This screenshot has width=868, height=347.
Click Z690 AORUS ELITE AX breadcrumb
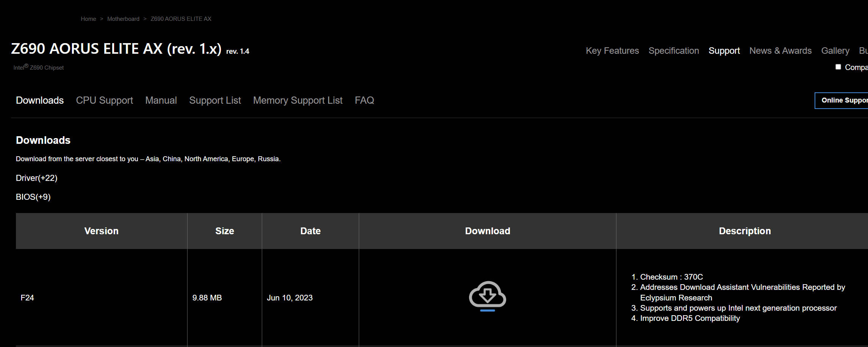[x=181, y=19]
